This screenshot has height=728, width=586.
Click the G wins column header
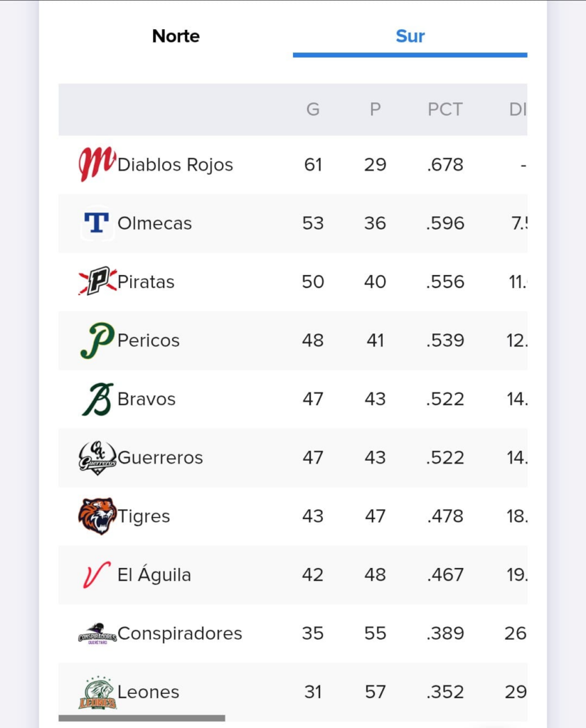coord(313,109)
